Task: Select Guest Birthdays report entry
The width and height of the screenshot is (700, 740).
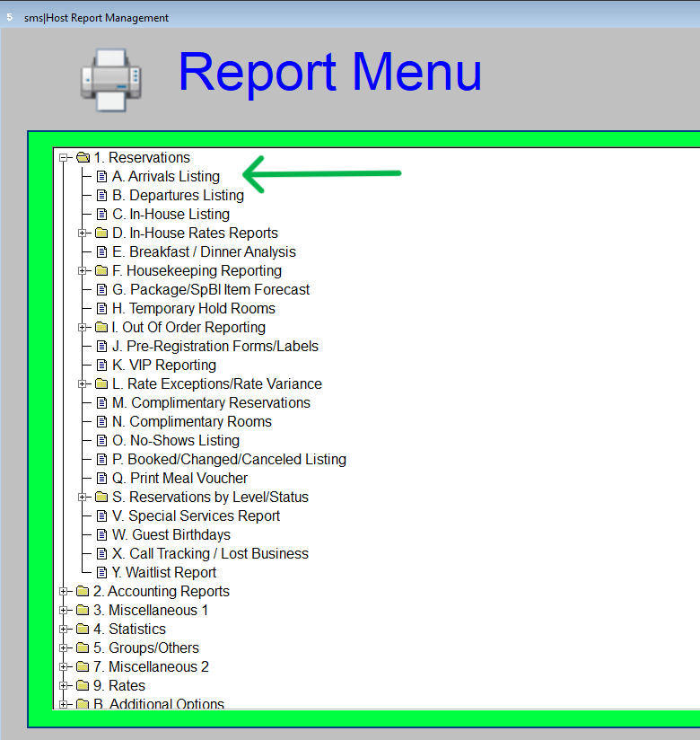Action: pos(171,535)
